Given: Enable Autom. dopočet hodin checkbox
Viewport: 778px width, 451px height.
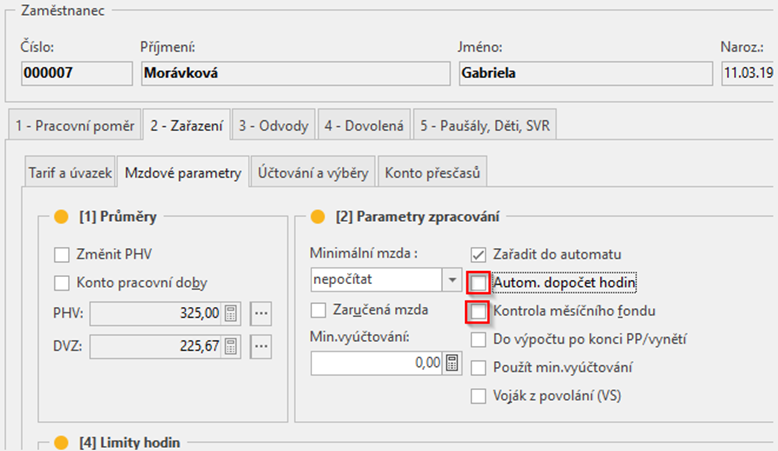Looking at the screenshot, I should [480, 283].
